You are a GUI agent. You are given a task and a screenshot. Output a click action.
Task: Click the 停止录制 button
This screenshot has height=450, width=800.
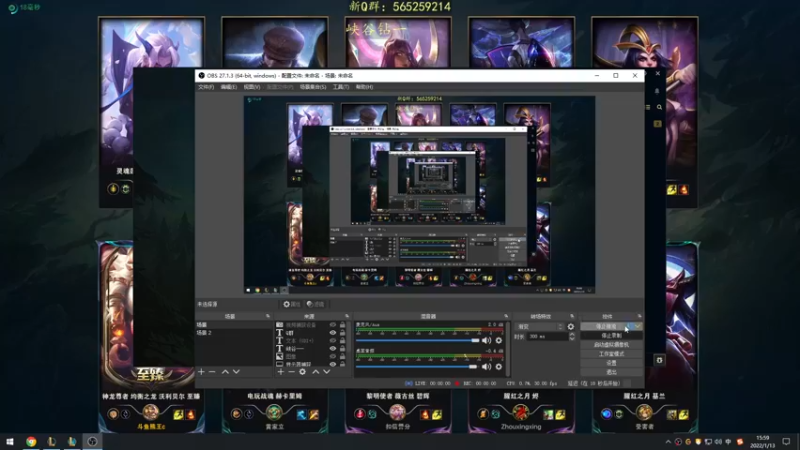[x=611, y=336]
